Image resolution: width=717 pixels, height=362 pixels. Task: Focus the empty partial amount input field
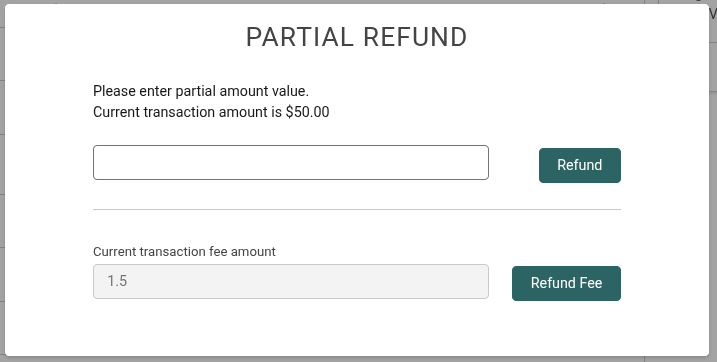(x=291, y=162)
